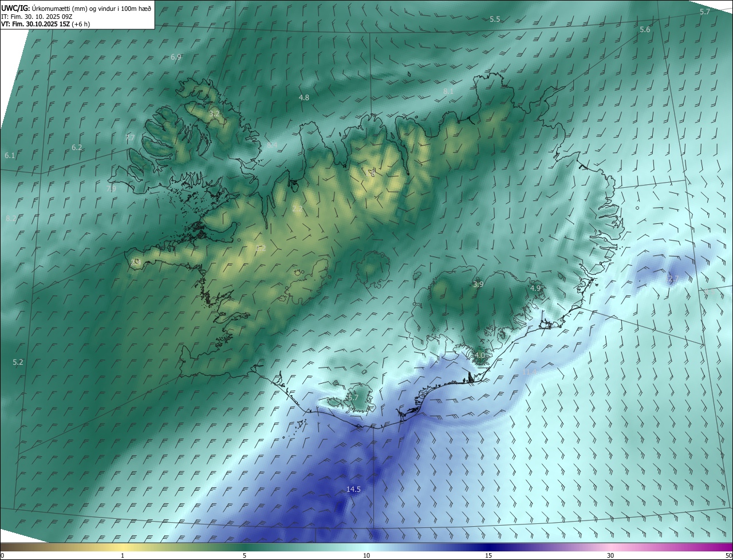Click the 15 tick on the color scale

pyautogui.click(x=488, y=555)
